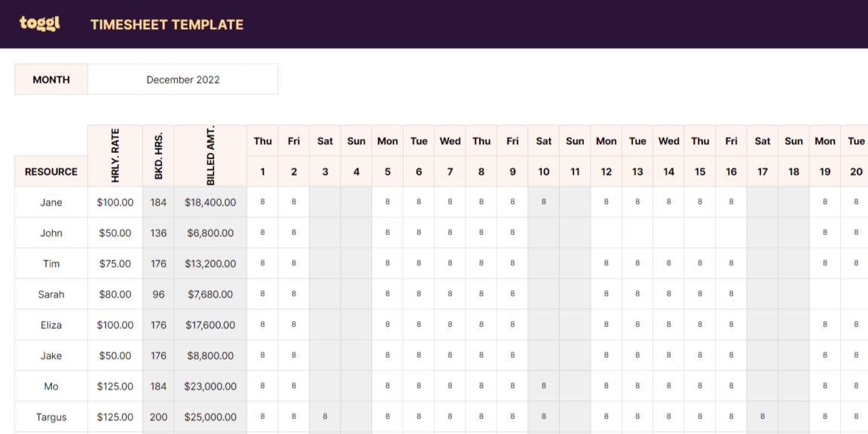Select Jake's hourly rate of $50.00

tap(115, 355)
